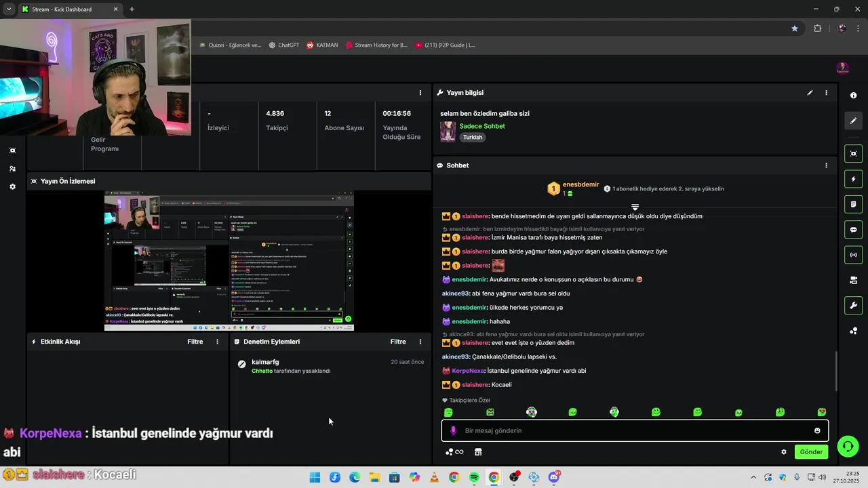Open Denetim Eylemleri panel three-dot menu
This screenshot has height=488, width=868.
(420, 342)
